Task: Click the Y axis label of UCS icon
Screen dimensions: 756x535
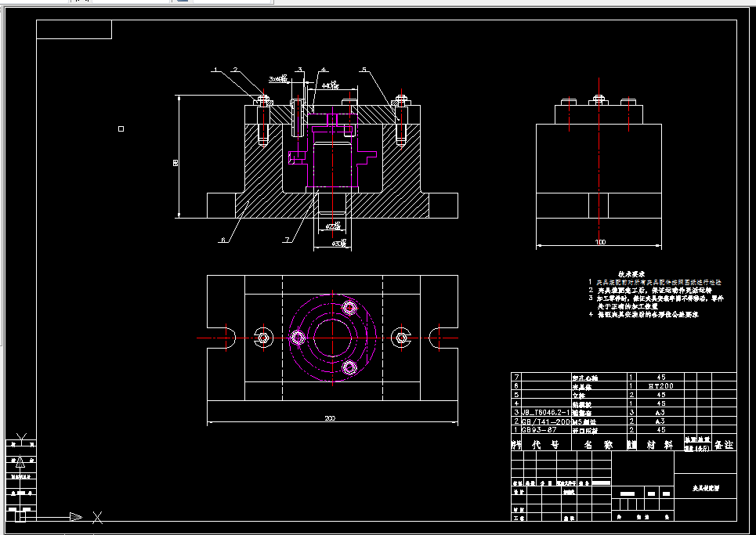Action: click(21, 438)
